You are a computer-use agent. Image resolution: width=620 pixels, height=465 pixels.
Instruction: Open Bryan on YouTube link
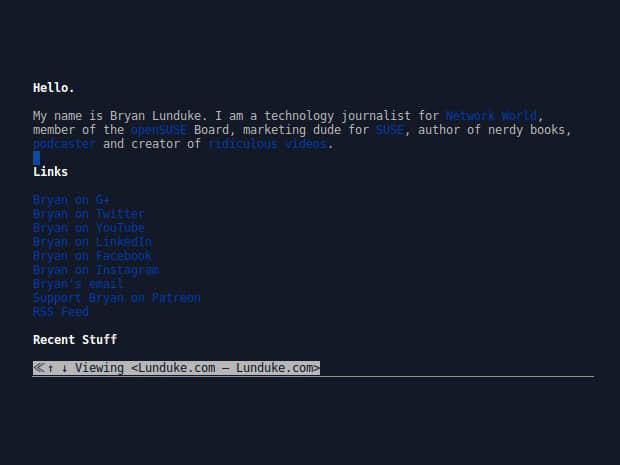click(x=88, y=228)
